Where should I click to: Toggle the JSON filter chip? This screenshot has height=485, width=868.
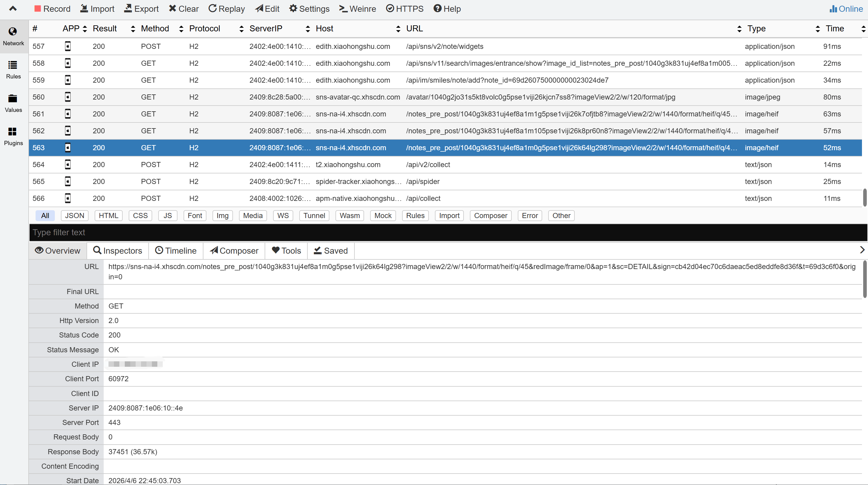point(74,216)
